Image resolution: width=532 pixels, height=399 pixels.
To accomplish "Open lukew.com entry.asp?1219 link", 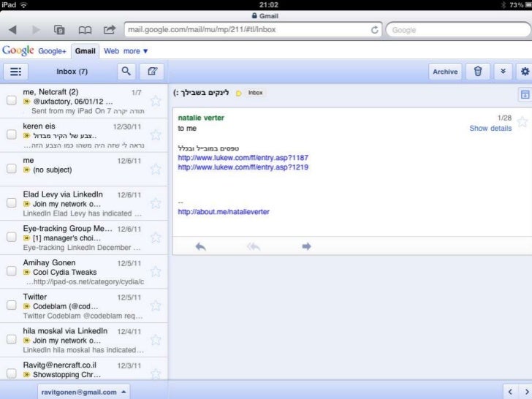I will click(243, 167).
